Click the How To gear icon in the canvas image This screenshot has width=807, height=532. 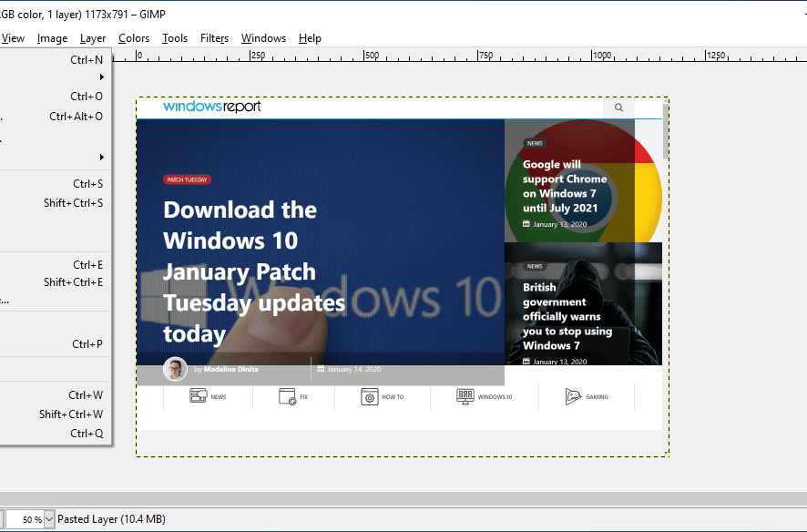coord(370,396)
